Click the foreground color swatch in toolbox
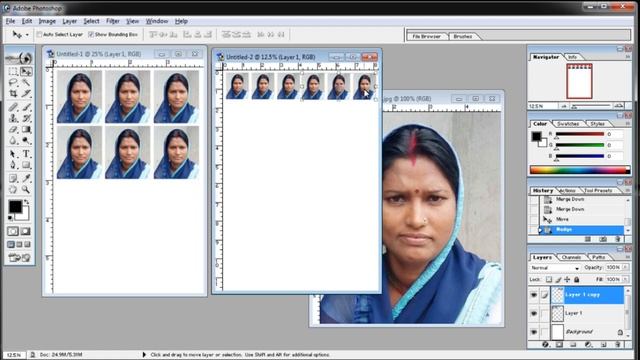 pyautogui.click(x=16, y=207)
